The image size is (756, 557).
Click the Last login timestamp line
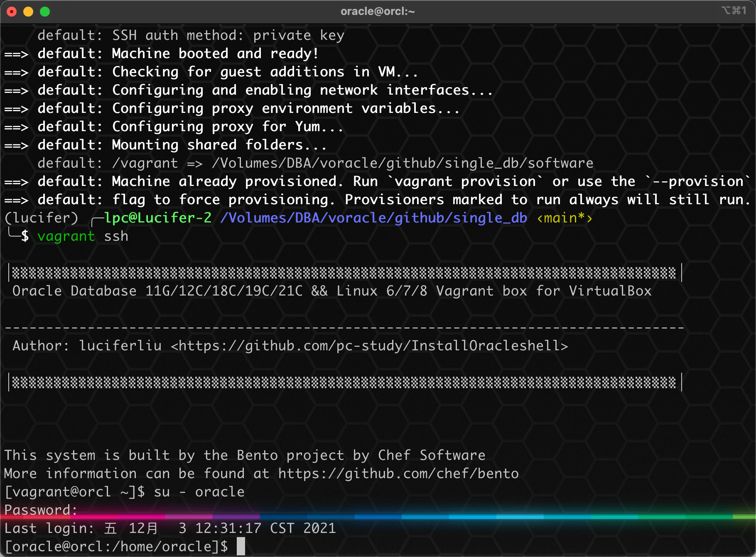[x=170, y=528]
